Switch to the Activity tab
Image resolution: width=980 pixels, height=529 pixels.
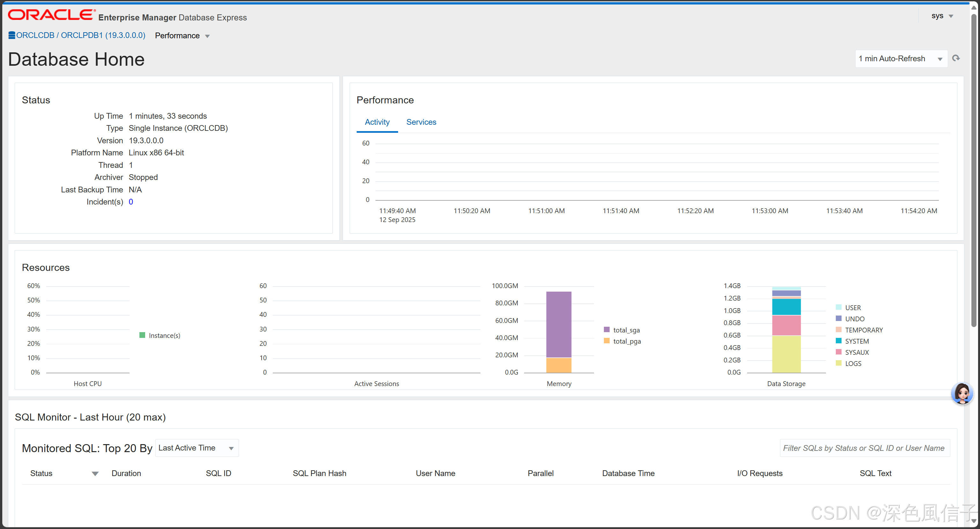(377, 122)
